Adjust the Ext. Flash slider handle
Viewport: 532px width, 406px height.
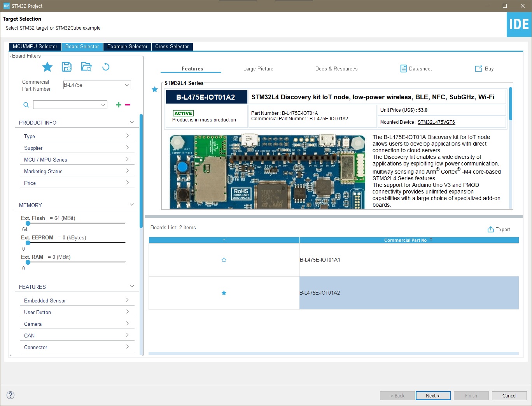[28, 223]
